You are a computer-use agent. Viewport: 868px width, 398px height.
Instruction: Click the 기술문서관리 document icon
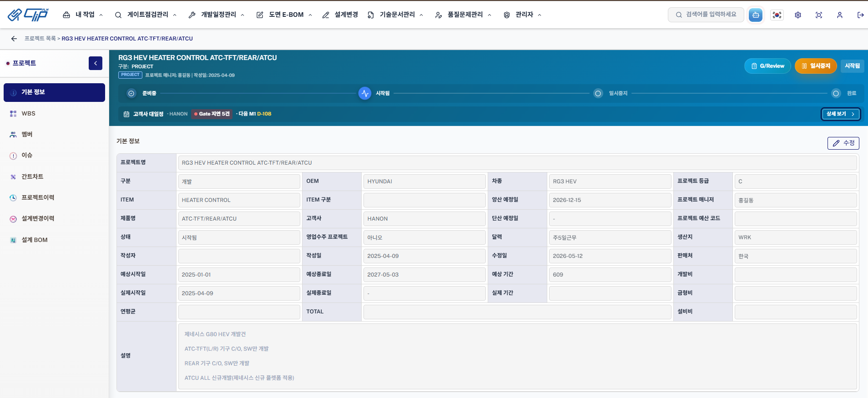click(x=371, y=15)
